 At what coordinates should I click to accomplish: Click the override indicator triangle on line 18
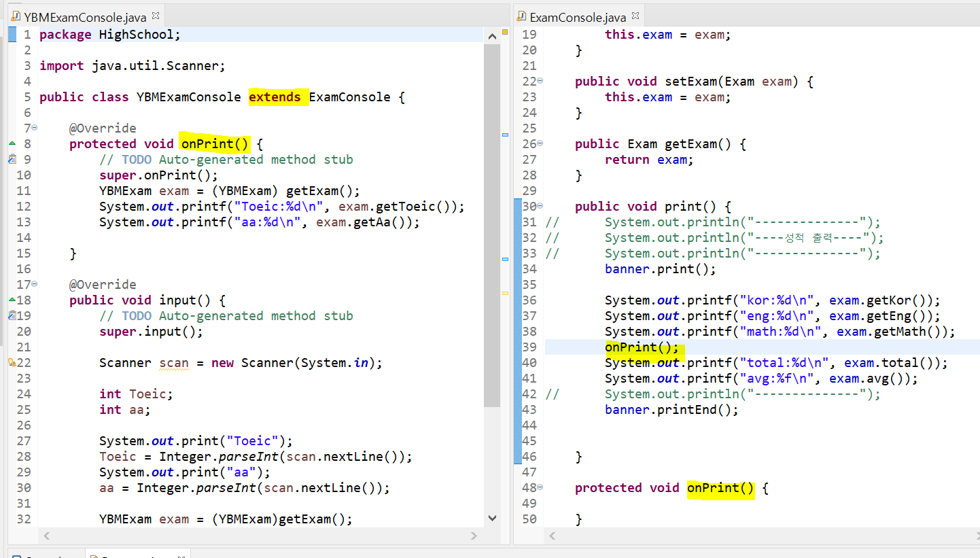coord(12,300)
